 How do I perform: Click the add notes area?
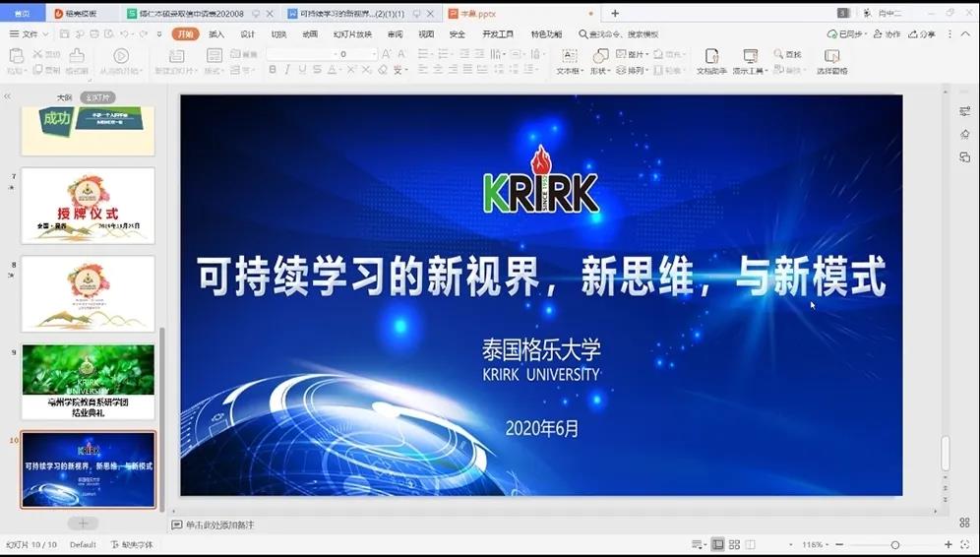pos(214,526)
